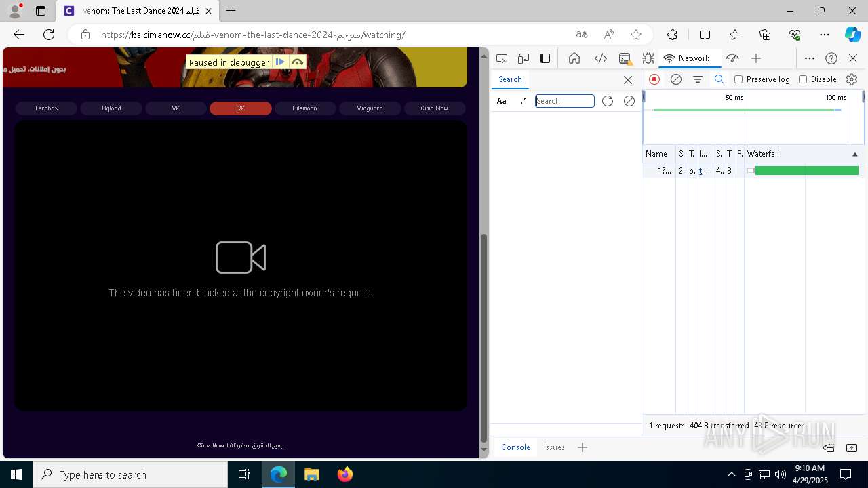Select the Vidguard video server

coord(370,108)
